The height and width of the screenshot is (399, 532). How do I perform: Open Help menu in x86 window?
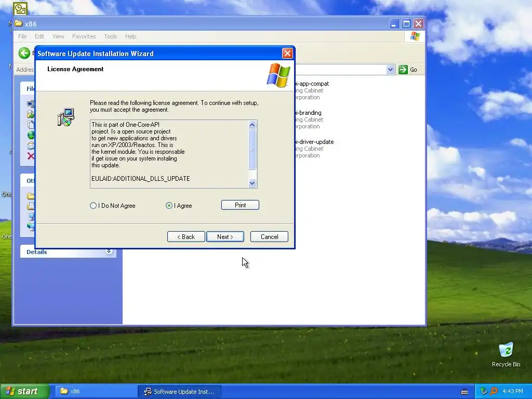130,36
